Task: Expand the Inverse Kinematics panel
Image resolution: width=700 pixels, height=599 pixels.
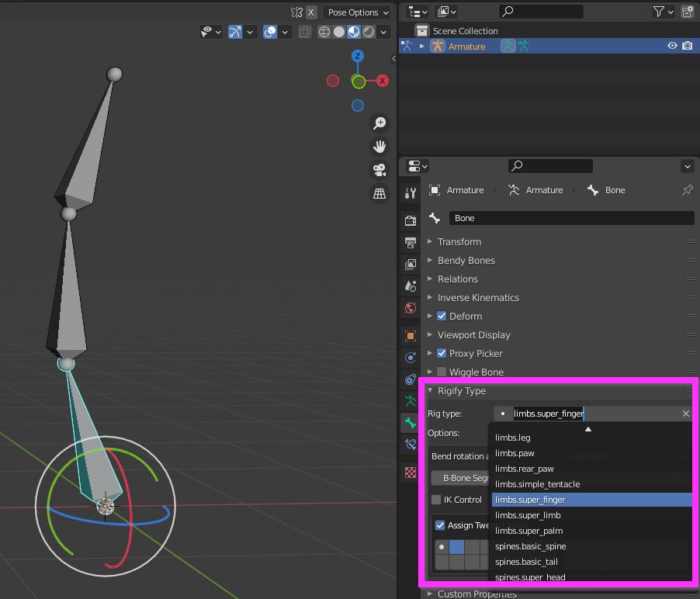Action: pyautogui.click(x=478, y=297)
